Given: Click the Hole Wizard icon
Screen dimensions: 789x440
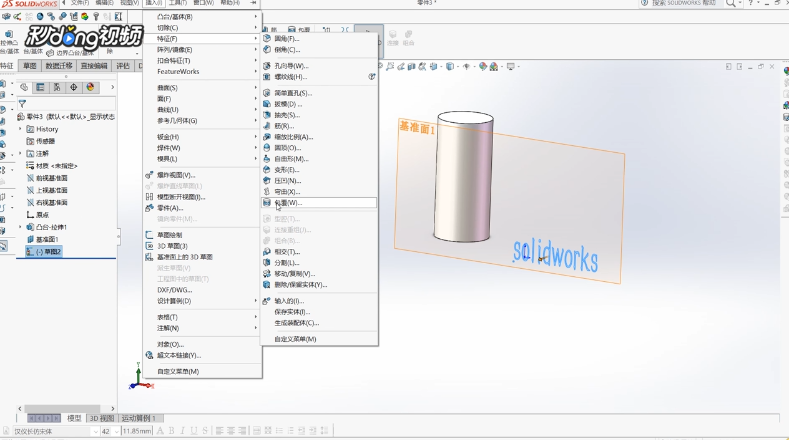Looking at the screenshot, I should (267, 65).
